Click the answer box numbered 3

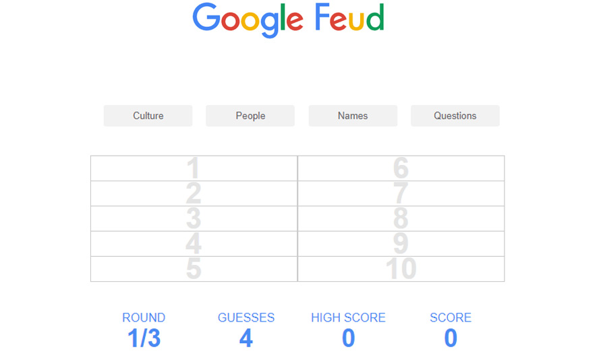click(x=194, y=218)
